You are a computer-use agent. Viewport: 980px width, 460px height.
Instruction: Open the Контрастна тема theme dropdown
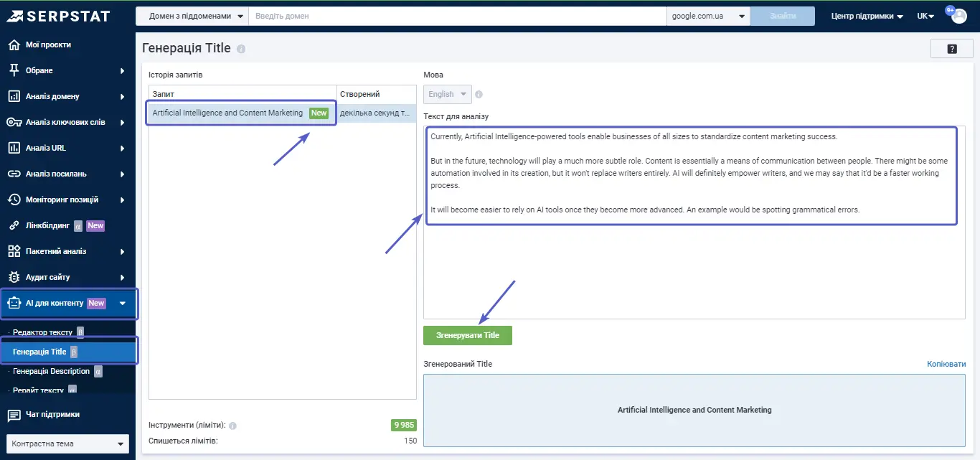67,443
